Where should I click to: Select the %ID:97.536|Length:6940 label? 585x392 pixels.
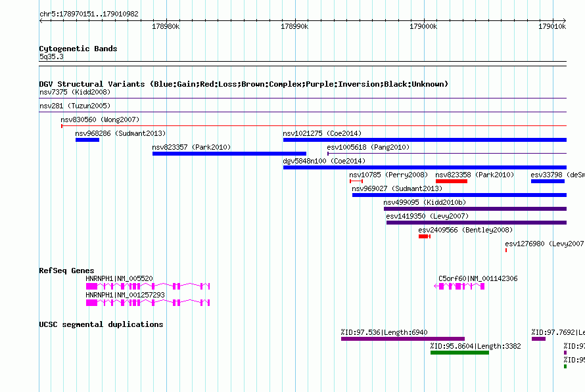click(x=384, y=332)
